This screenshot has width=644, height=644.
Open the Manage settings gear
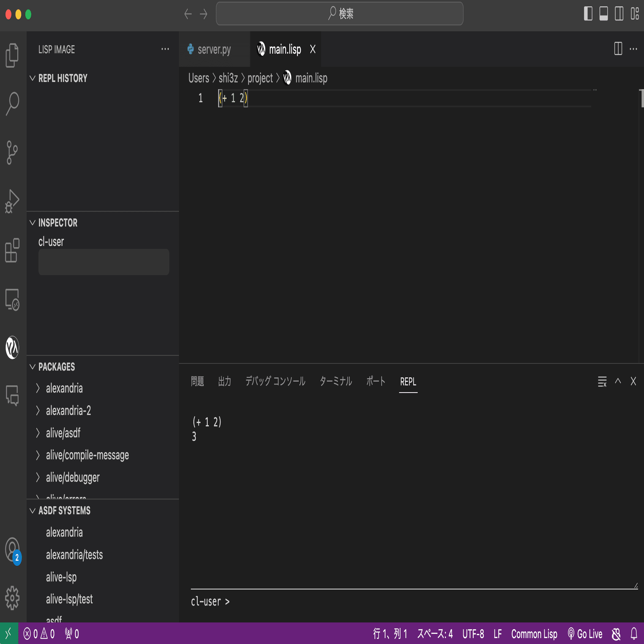tap(12, 598)
